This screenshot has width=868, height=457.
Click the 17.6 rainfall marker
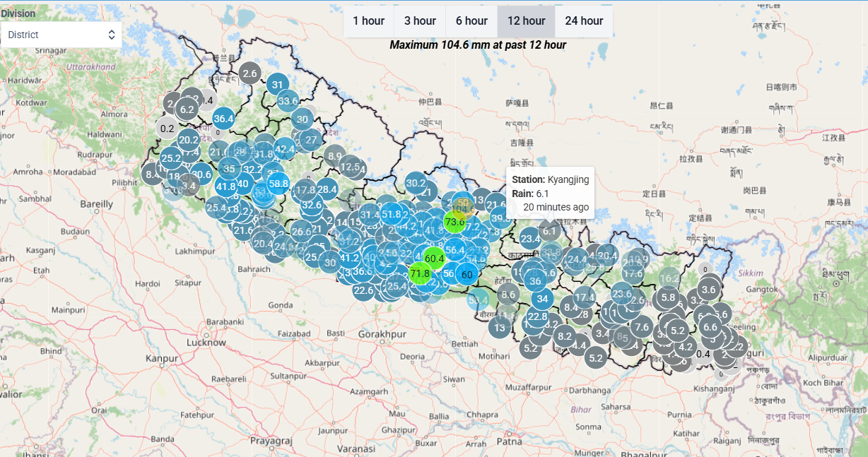[633, 273]
